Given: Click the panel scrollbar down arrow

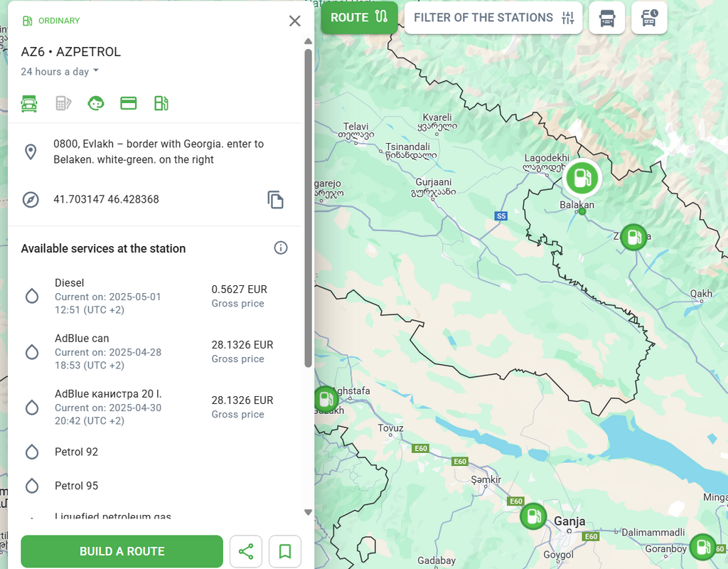Looking at the screenshot, I should pyautogui.click(x=308, y=512).
